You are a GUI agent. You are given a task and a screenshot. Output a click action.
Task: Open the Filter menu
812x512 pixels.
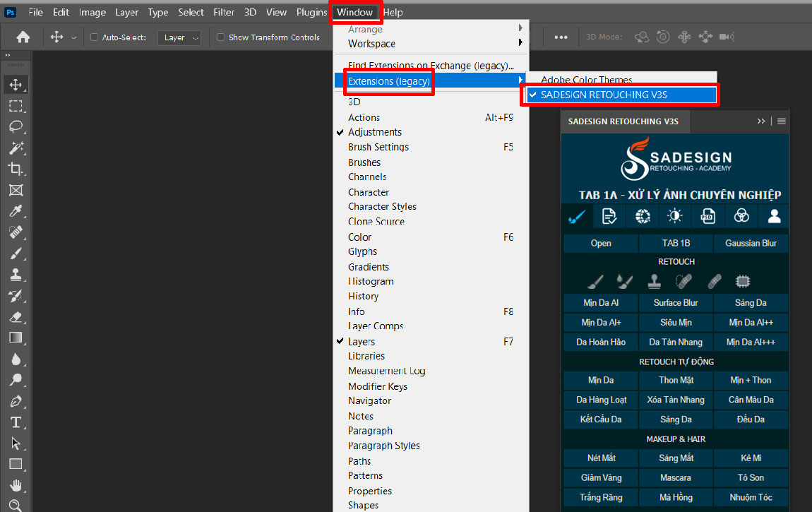pyautogui.click(x=224, y=12)
